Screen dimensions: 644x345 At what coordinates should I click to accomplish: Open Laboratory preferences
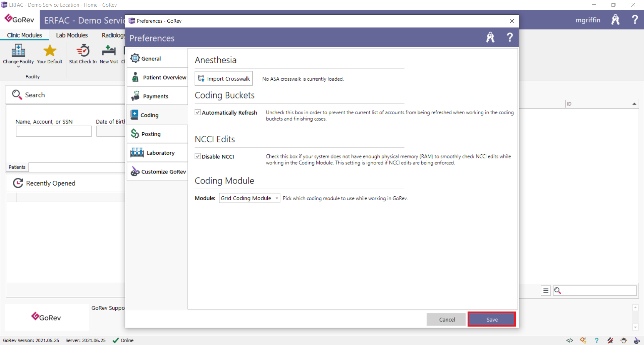[157, 153]
